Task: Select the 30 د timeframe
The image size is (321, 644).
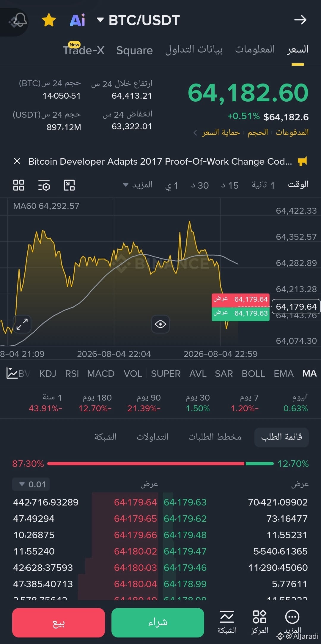Action: coord(200,185)
